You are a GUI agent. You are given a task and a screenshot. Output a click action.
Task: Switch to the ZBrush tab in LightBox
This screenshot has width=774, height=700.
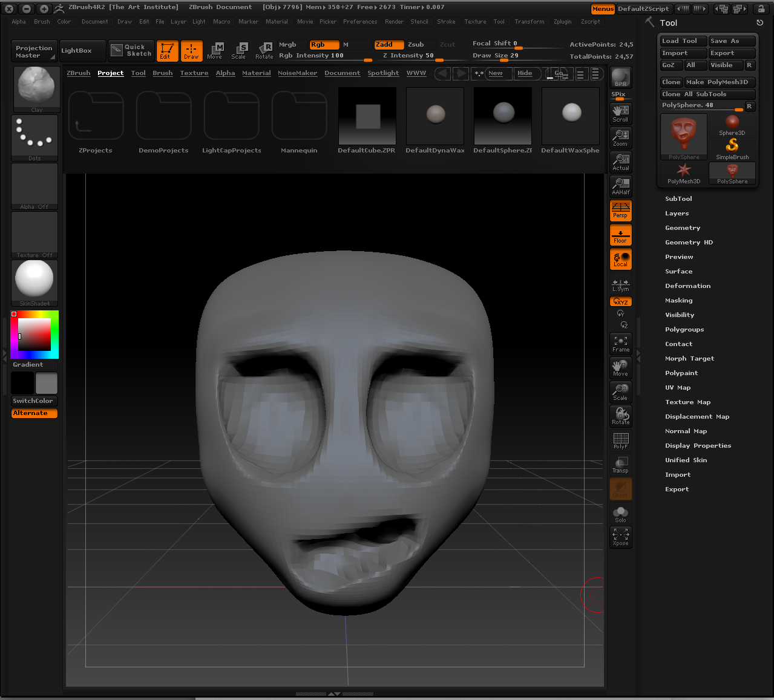click(x=78, y=73)
